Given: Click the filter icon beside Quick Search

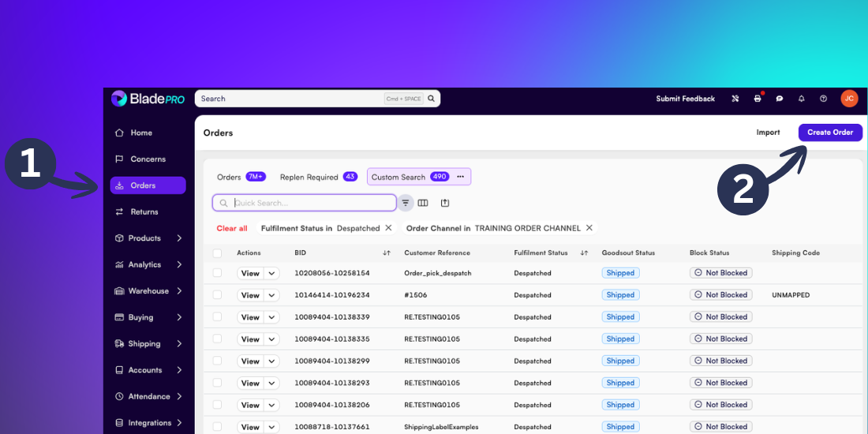Looking at the screenshot, I should point(406,203).
